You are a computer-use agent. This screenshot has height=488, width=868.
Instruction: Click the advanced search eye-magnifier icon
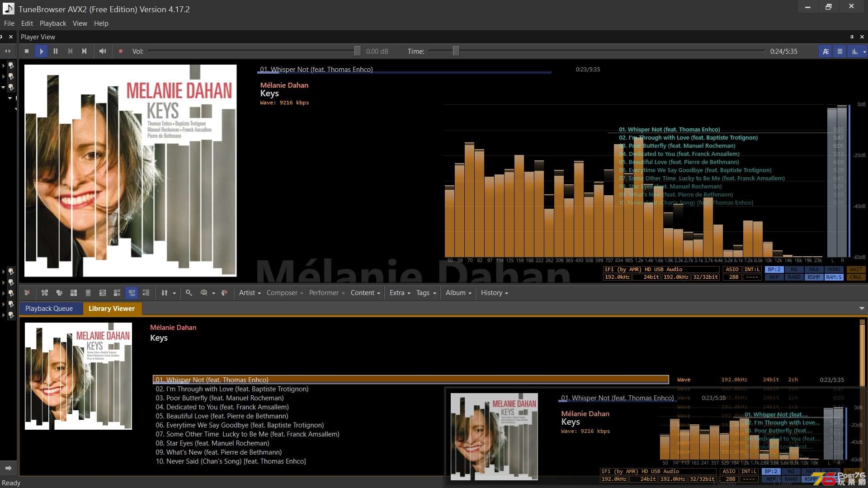pos(204,293)
